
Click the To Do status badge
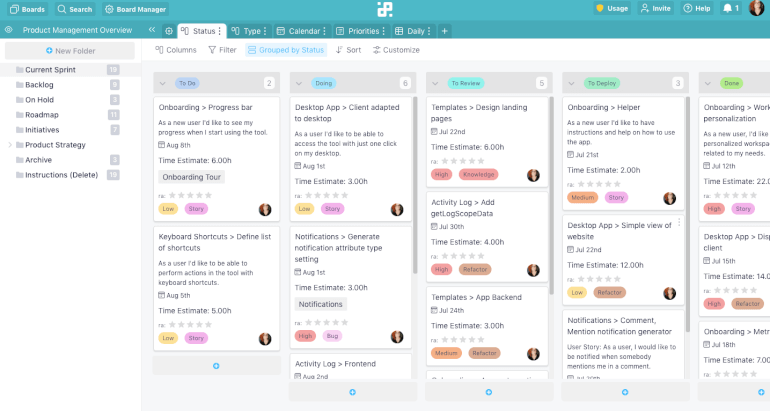click(187, 83)
